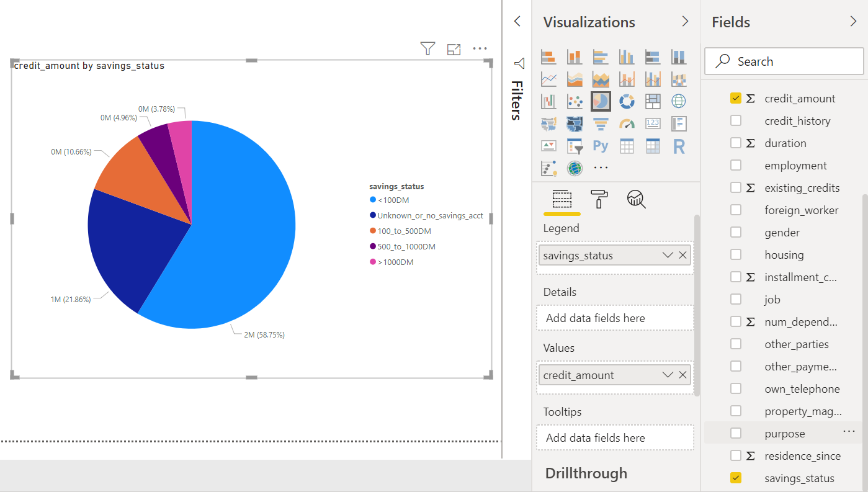Remove credit_amount from Values
The image size is (868, 492).
(x=682, y=375)
